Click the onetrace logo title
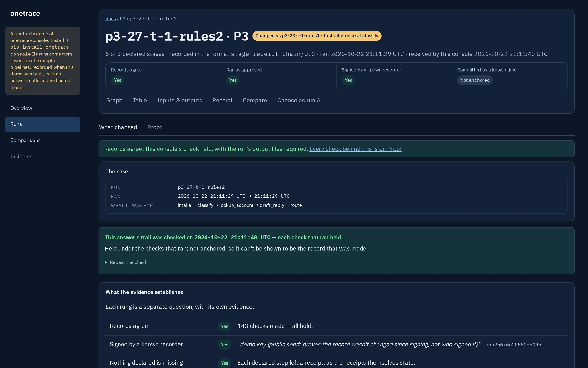588x368 pixels. point(25,13)
